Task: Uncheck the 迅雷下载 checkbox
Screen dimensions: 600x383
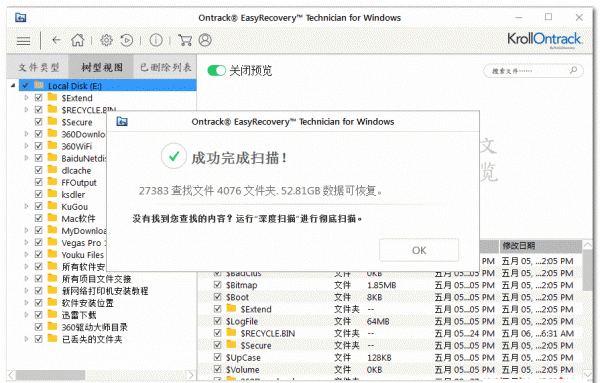Action: click(39, 315)
